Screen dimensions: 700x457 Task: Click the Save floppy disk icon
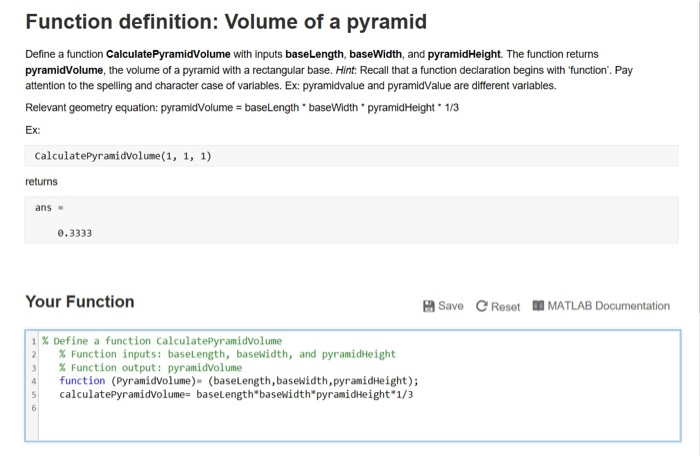point(429,306)
